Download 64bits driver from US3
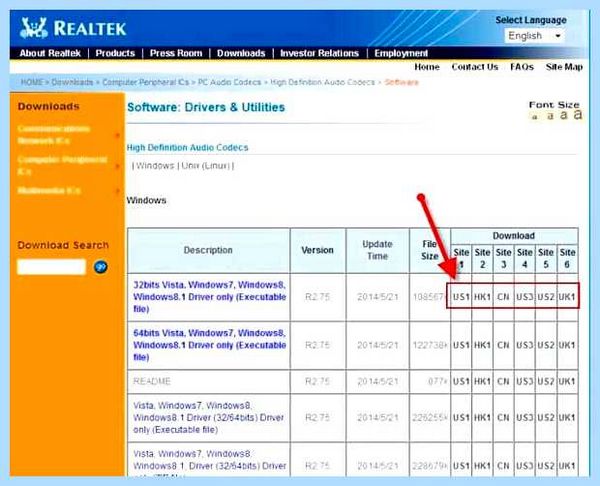 tap(525, 345)
